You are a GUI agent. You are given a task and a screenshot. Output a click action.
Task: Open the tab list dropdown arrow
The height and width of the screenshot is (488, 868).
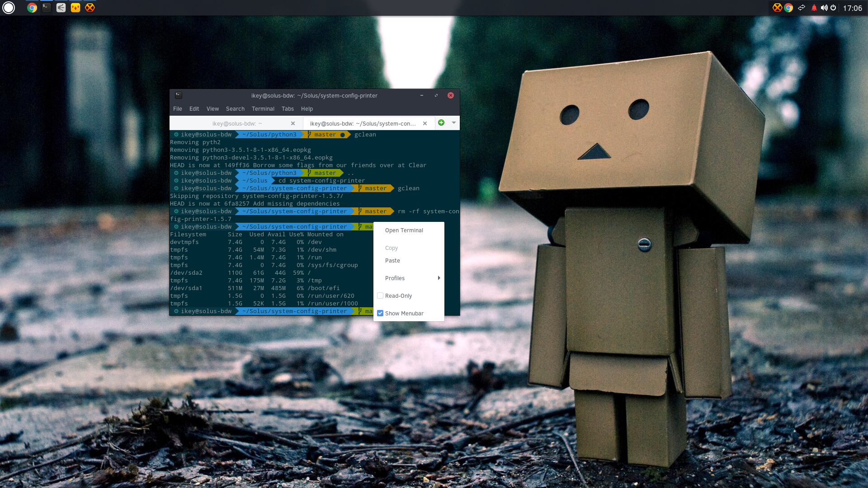coord(453,123)
